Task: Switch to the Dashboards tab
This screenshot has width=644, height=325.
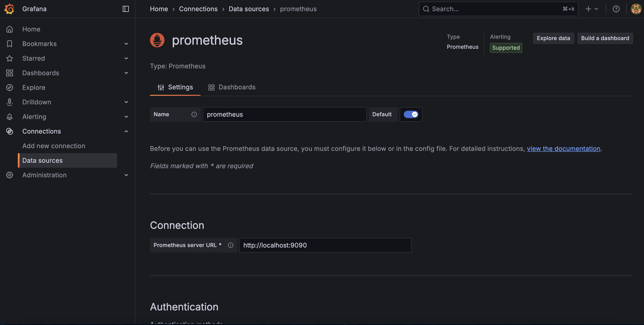Action: click(232, 87)
